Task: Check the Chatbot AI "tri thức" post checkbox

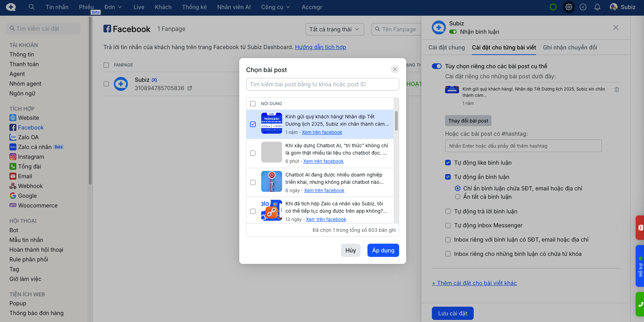Action: pyautogui.click(x=253, y=153)
